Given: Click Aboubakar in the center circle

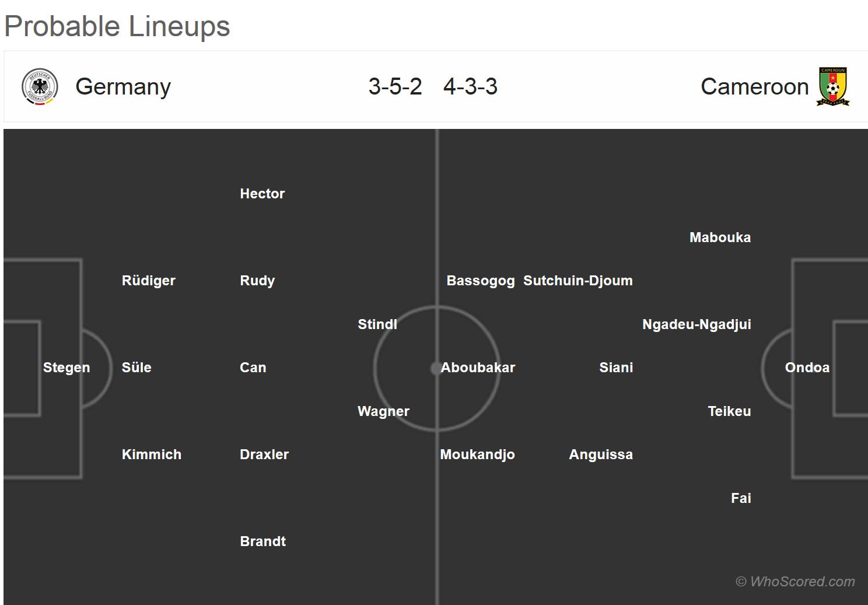Looking at the screenshot, I should click(x=478, y=368).
